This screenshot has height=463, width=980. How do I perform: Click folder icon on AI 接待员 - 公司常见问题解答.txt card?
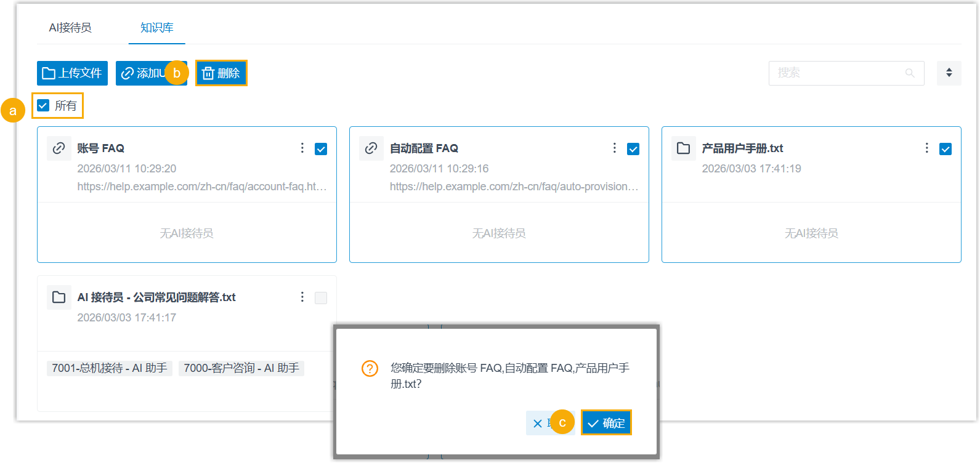(x=59, y=297)
